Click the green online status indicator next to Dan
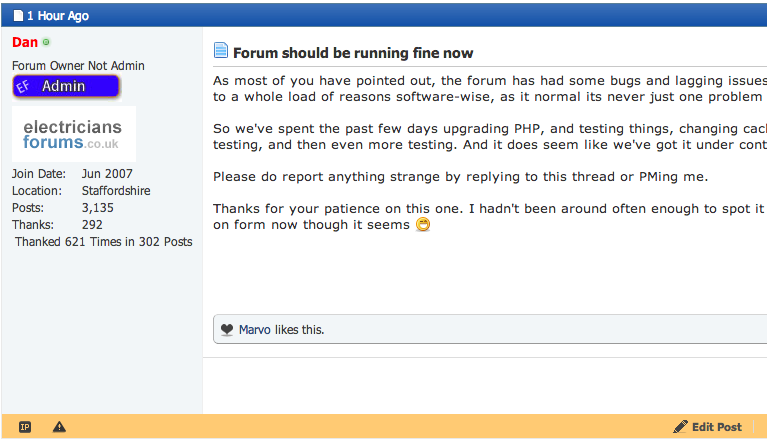The width and height of the screenshot is (767, 443). (x=46, y=43)
